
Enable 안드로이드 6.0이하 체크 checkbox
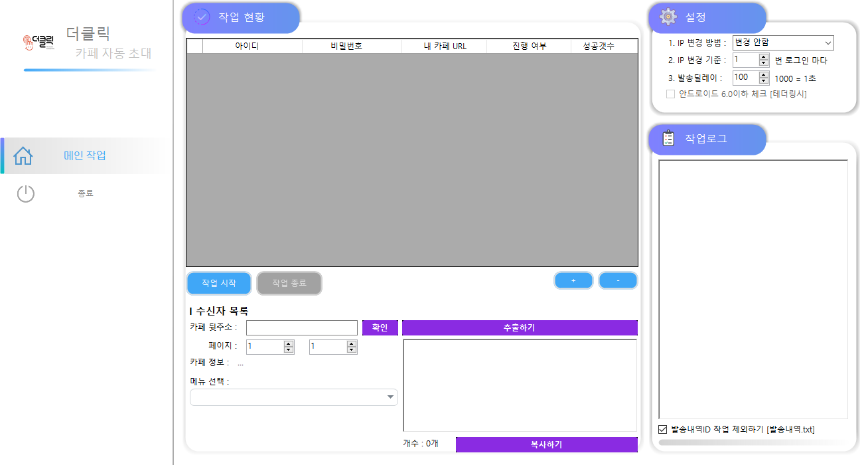coord(670,94)
